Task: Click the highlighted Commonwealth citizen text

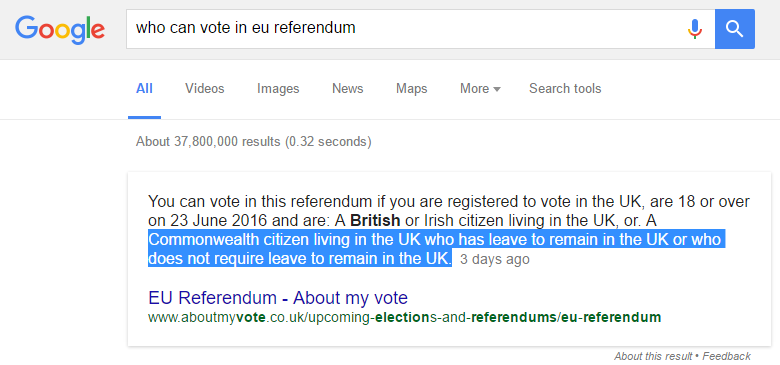Action: click(x=435, y=249)
